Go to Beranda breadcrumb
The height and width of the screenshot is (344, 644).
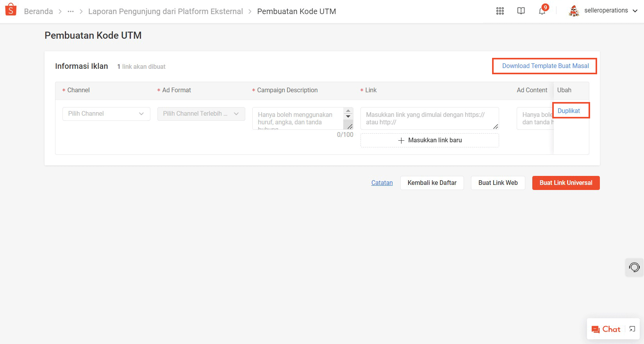click(x=38, y=11)
